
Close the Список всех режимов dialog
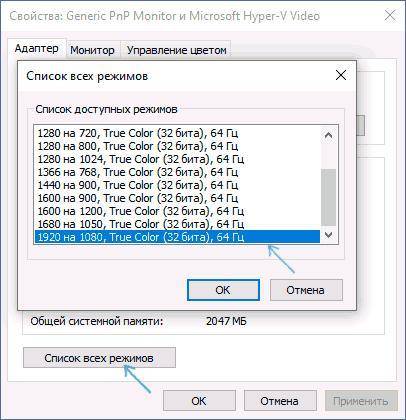[341, 75]
